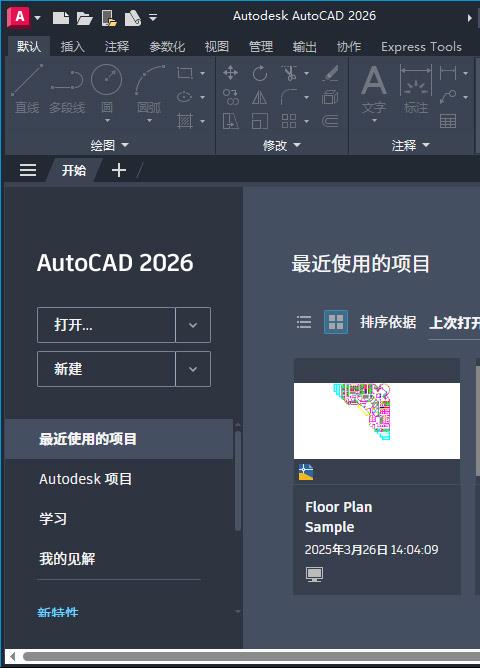The width and height of the screenshot is (480, 668).
Task: Click the New drawing icon in quick access toolbar
Action: (x=61, y=18)
